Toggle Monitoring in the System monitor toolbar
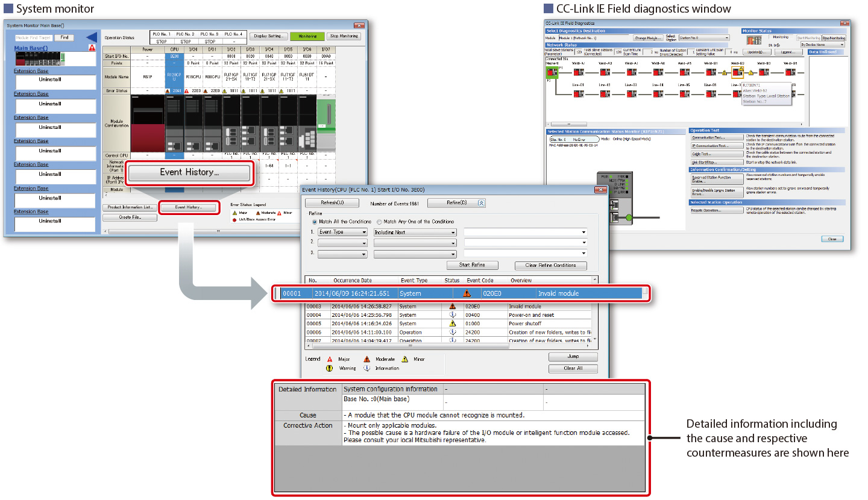The width and height of the screenshot is (868, 500). (x=307, y=36)
